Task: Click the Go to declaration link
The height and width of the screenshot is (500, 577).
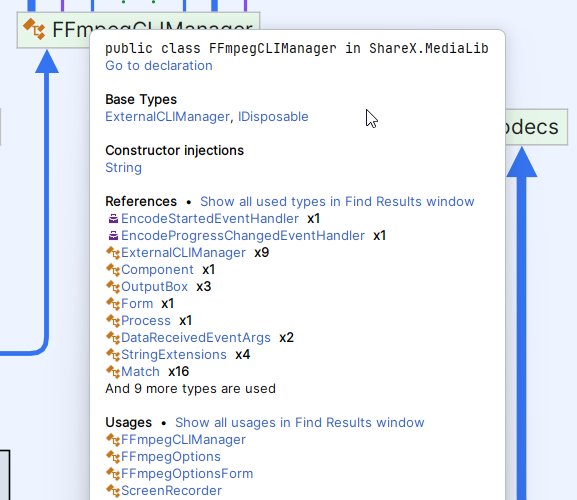Action: click(159, 65)
